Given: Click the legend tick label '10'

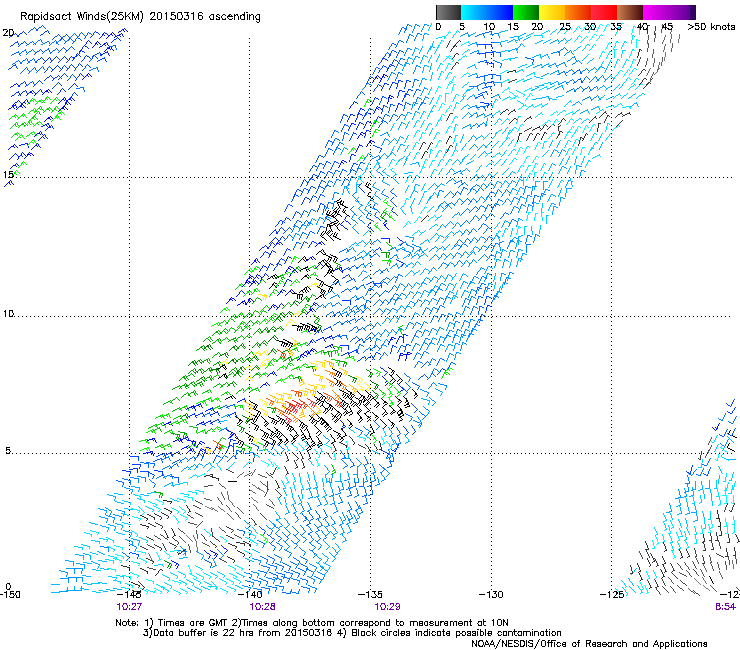Looking at the screenshot, I should (x=489, y=27).
